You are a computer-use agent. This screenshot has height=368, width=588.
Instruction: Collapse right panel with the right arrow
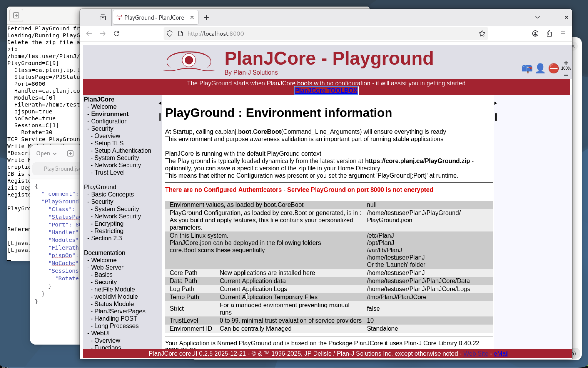pos(496,103)
